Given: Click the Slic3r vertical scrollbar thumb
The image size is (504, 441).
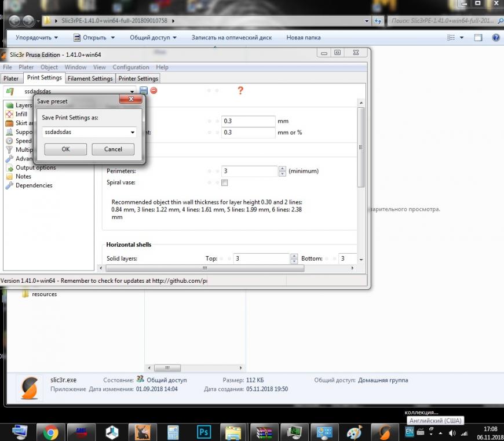Looking at the screenshot, I should (x=361, y=147).
